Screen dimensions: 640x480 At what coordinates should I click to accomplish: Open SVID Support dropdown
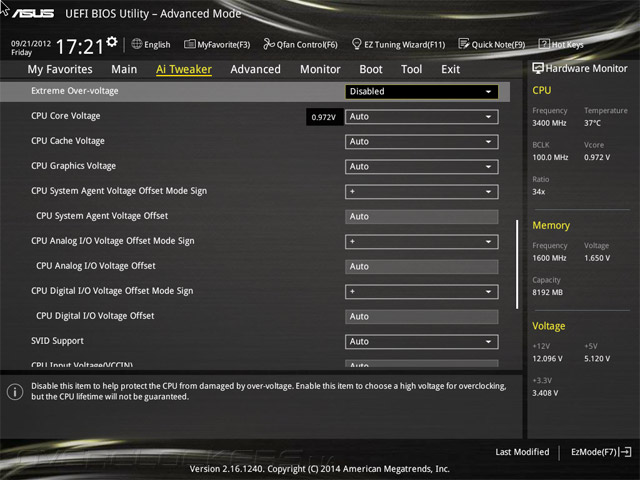[422, 342]
